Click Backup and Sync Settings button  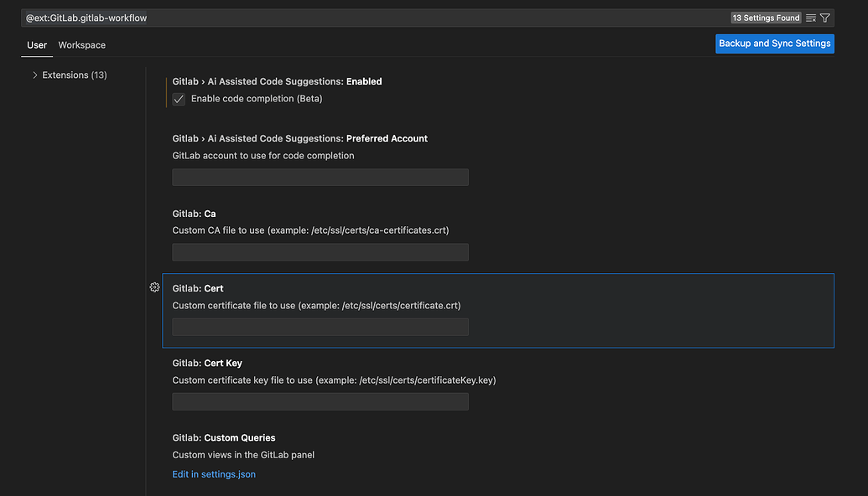pyautogui.click(x=774, y=44)
